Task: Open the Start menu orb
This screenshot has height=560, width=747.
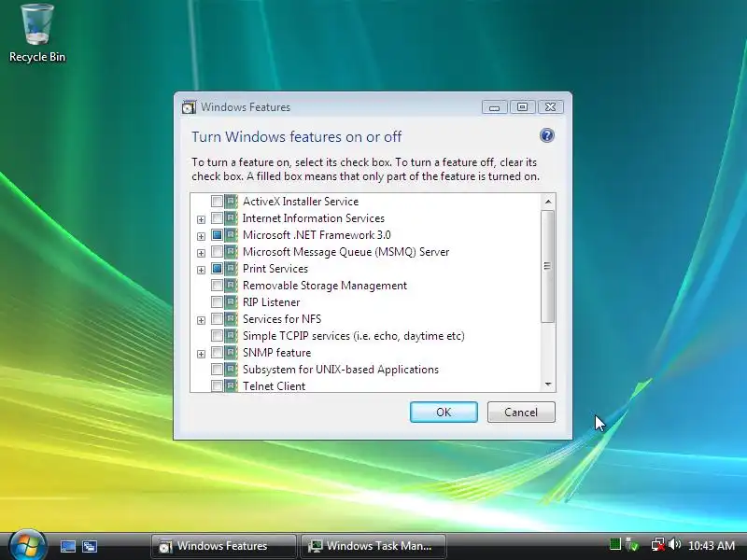Action: click(27, 545)
